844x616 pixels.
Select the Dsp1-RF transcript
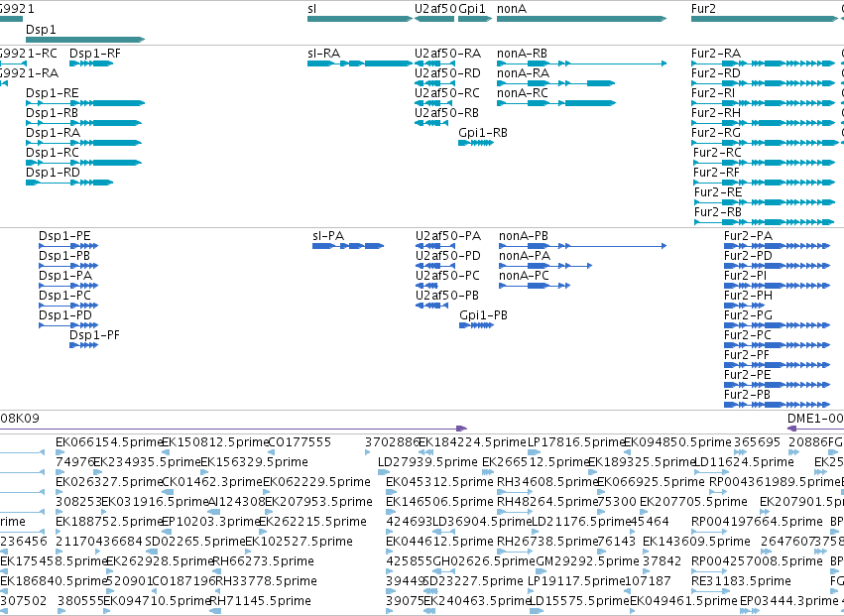tap(91, 63)
